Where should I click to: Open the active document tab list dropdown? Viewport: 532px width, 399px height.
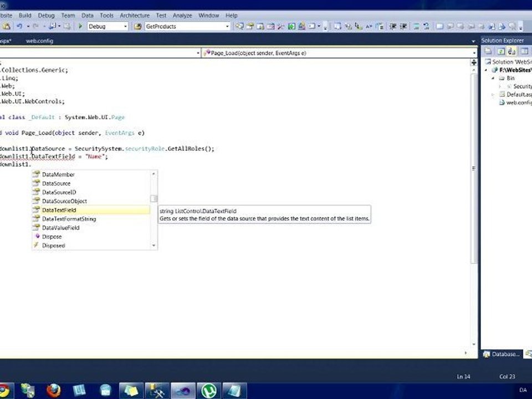tap(473, 41)
